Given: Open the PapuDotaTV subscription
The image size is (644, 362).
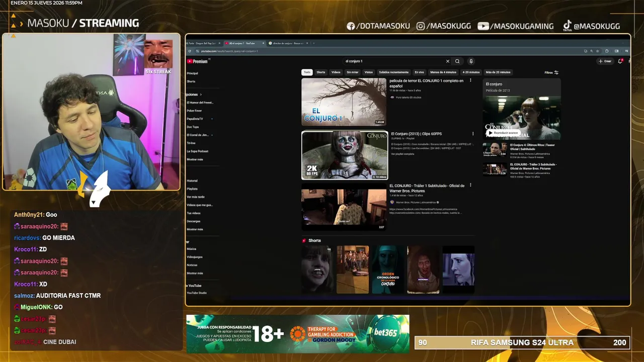Looking at the screenshot, I should pos(195,119).
